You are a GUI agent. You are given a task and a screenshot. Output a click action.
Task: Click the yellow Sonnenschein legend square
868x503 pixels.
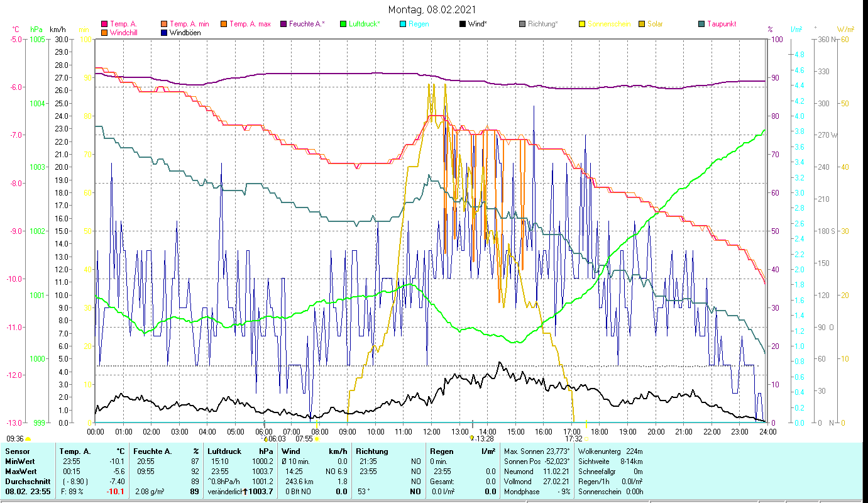582,24
